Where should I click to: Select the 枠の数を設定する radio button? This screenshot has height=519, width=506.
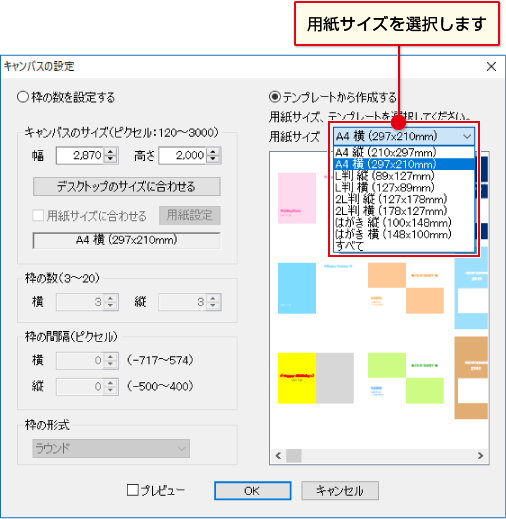(x=23, y=97)
